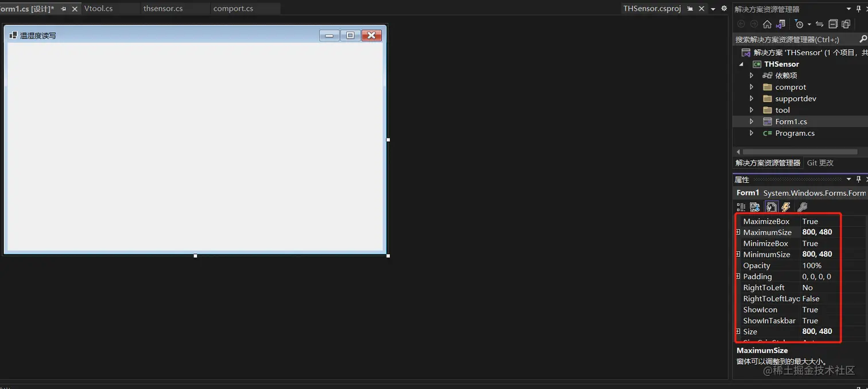
Task: Click the Properties page icon in Properties toolbar
Action: point(771,207)
